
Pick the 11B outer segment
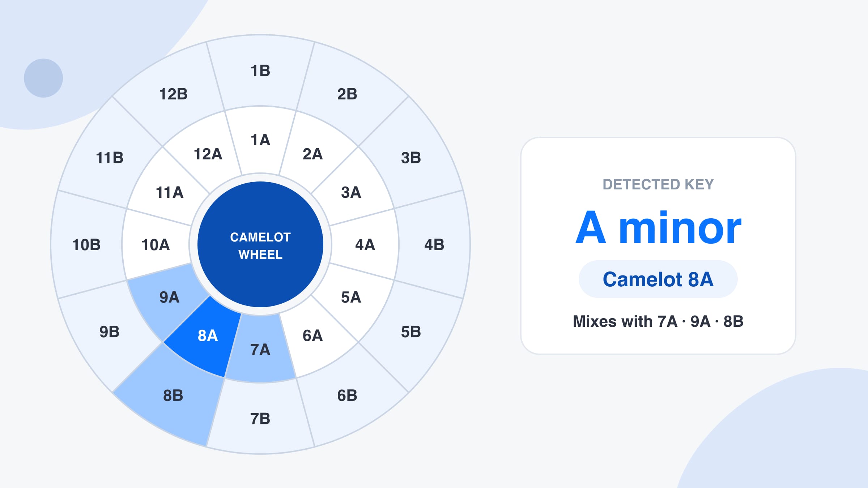coord(110,158)
